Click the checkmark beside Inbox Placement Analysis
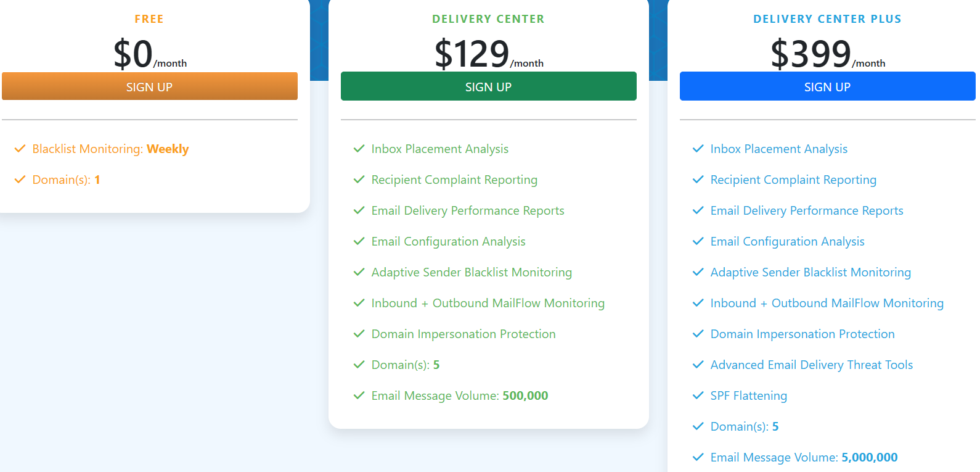Image resolution: width=980 pixels, height=472 pixels. point(359,148)
